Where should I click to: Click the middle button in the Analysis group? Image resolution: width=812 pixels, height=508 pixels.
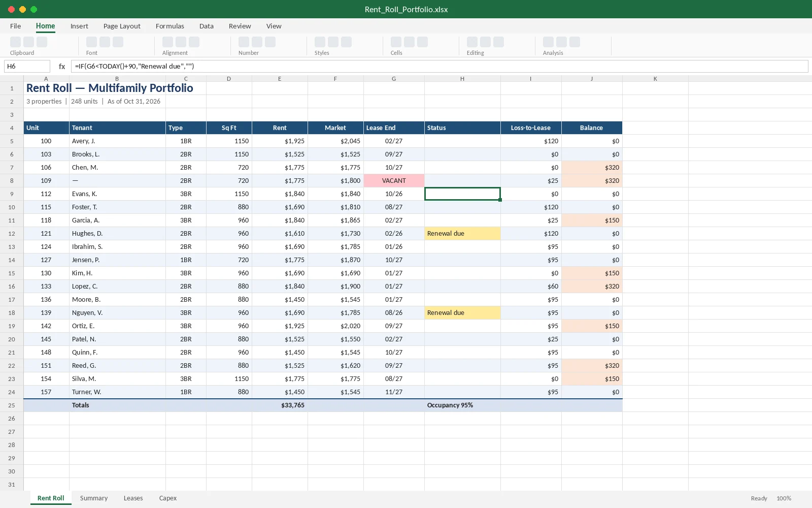point(562,42)
